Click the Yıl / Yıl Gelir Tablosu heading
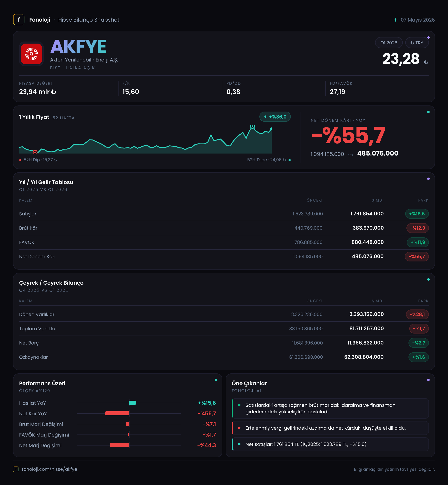 point(46,182)
